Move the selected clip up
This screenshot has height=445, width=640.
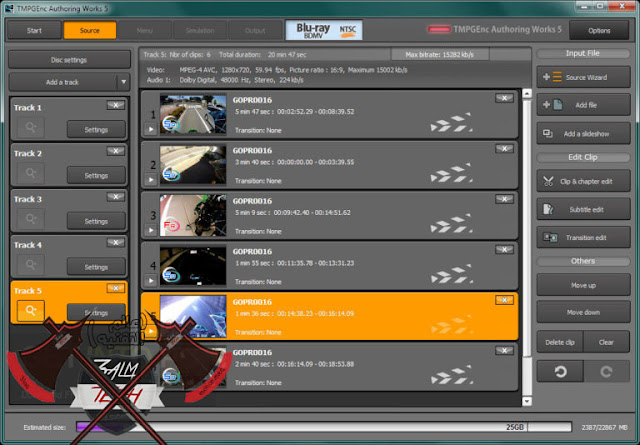(583, 285)
